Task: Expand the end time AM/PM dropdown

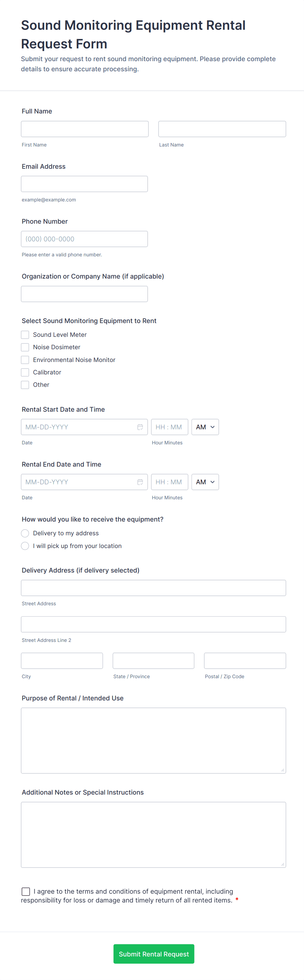Action: pyautogui.click(x=205, y=482)
